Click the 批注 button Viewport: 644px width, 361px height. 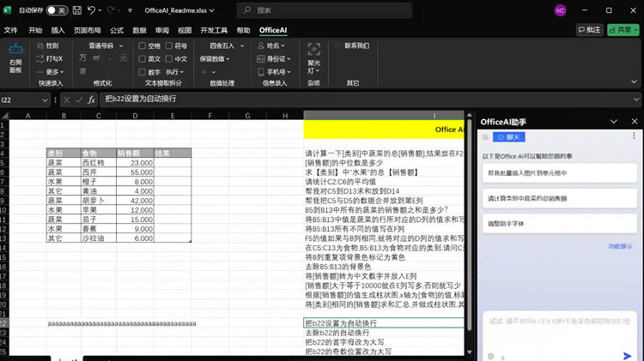[x=589, y=29]
